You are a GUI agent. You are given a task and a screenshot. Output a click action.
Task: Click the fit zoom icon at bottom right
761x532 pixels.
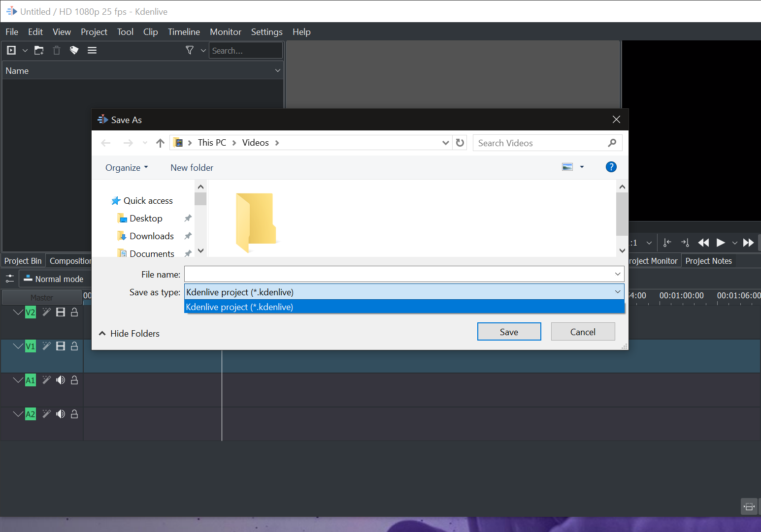(749, 506)
